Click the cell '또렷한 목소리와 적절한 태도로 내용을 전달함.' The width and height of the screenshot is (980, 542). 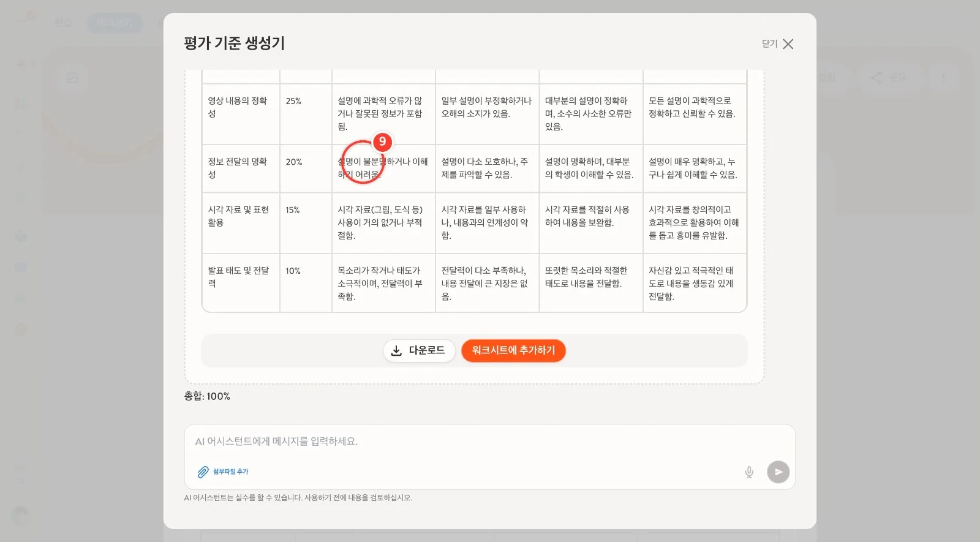click(591, 283)
